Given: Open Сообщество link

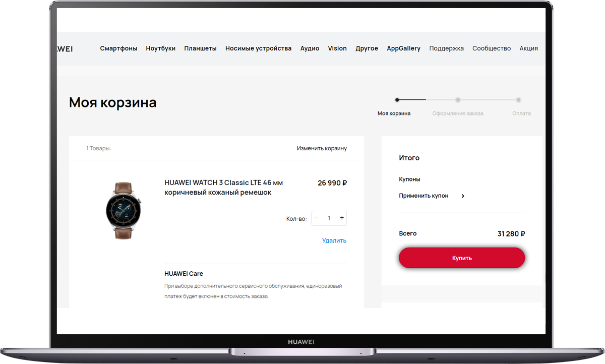Looking at the screenshot, I should click(x=492, y=48).
